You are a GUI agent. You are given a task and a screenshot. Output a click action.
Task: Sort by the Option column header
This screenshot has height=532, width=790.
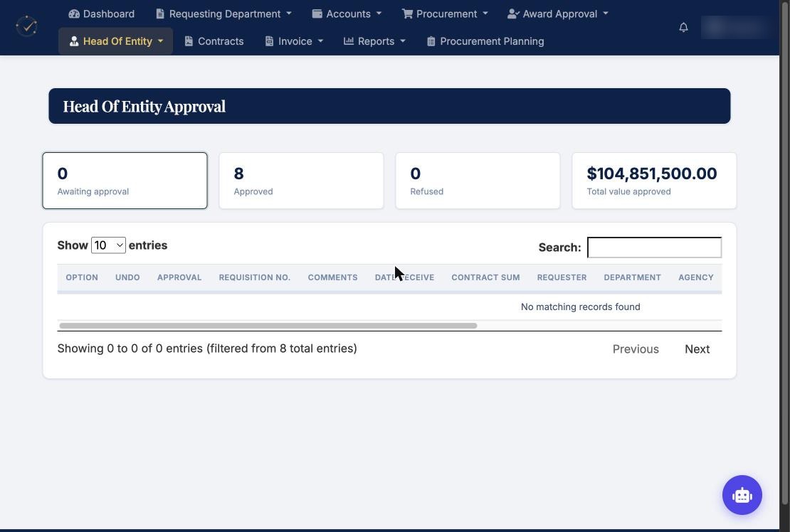click(x=82, y=277)
